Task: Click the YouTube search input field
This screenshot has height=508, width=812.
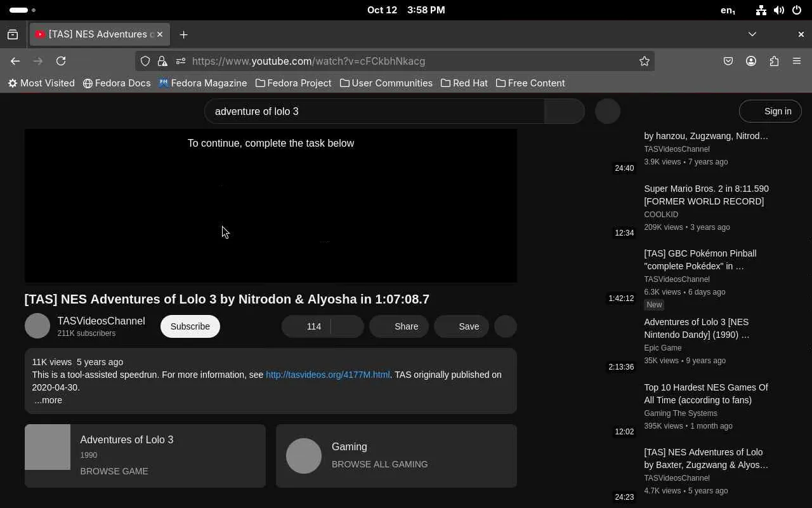Action: [374, 111]
